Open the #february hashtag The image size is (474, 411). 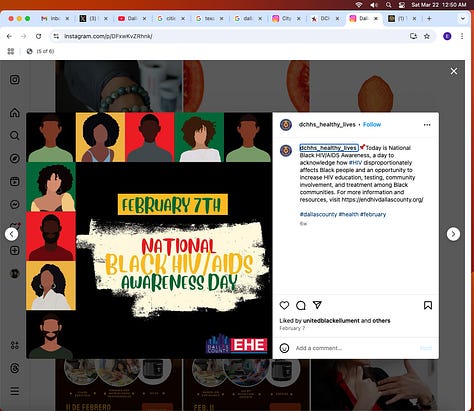point(373,214)
